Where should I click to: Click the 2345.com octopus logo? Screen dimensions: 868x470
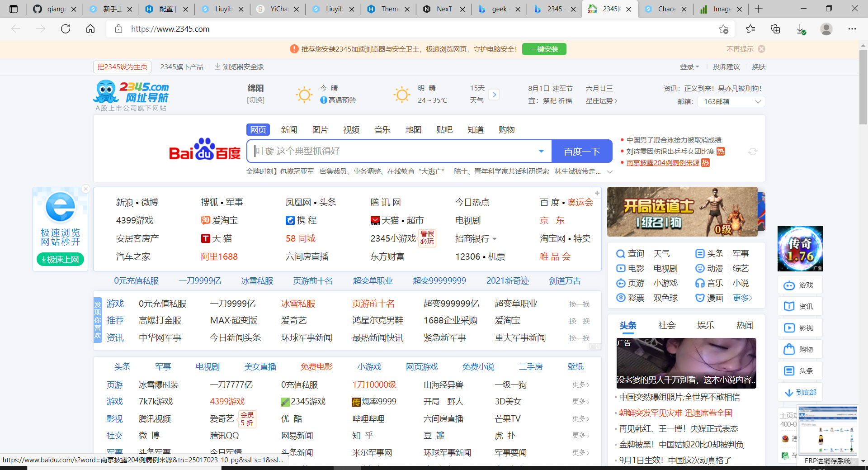tap(131, 93)
